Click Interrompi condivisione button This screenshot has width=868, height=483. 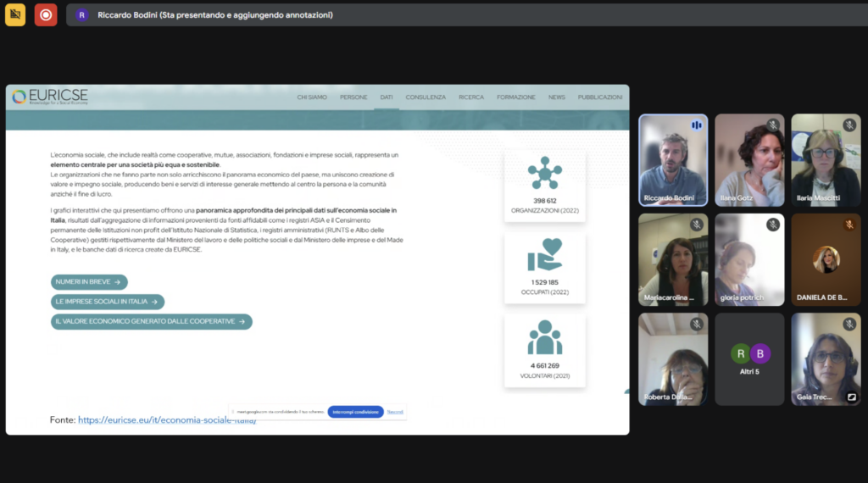point(355,412)
